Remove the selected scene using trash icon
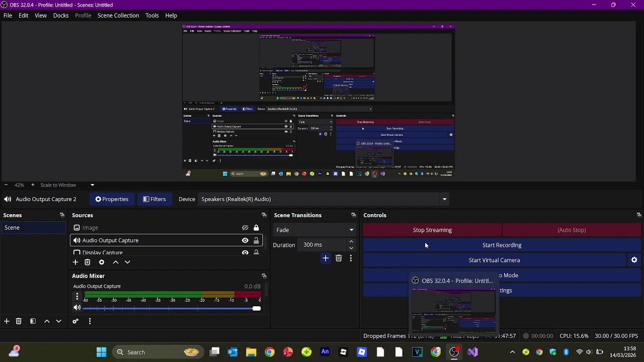Viewport: 644px width, 362px height. click(19, 321)
